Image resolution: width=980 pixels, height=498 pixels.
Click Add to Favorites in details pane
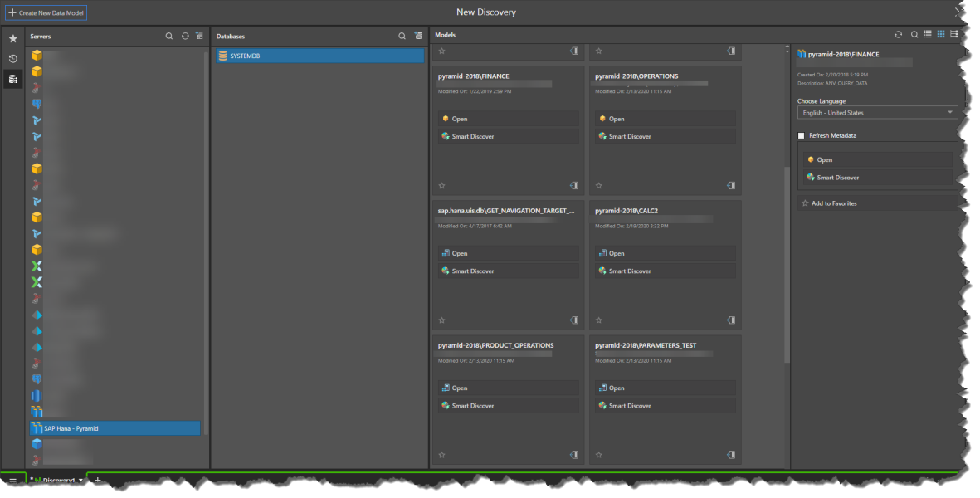834,202
